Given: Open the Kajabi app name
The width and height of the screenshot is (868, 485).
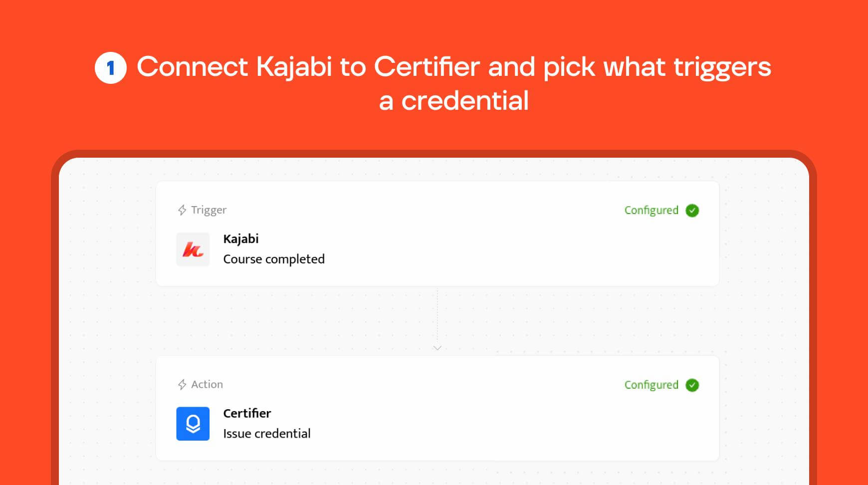Looking at the screenshot, I should (241, 239).
